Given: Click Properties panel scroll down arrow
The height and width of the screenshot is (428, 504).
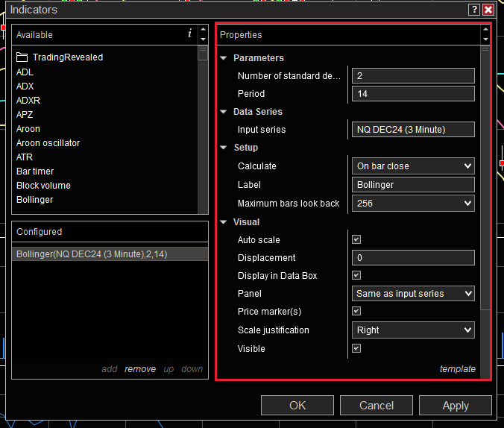Looking at the screenshot, I should coord(485,40).
